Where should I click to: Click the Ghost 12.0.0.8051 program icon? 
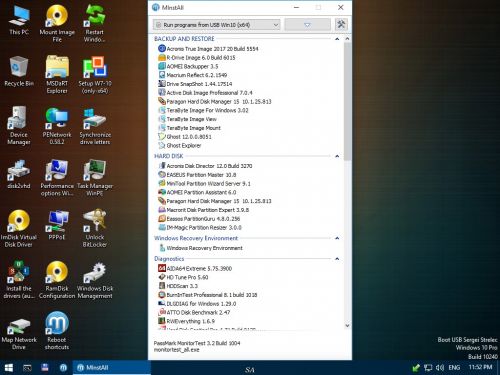click(162, 137)
